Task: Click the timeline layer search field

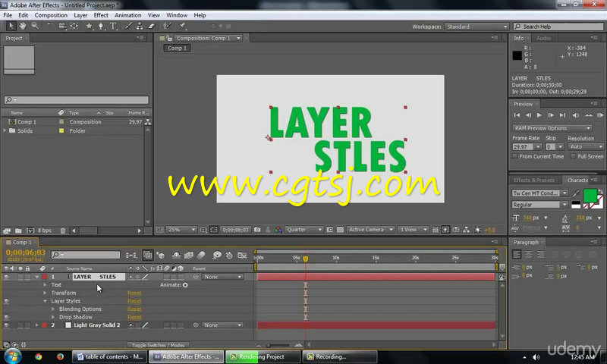Action: [86, 255]
